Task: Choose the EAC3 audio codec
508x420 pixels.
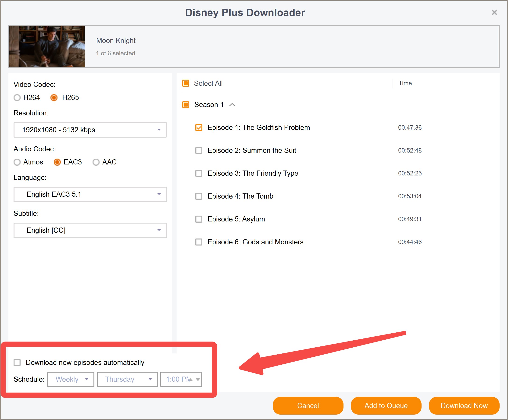Action: [x=57, y=162]
